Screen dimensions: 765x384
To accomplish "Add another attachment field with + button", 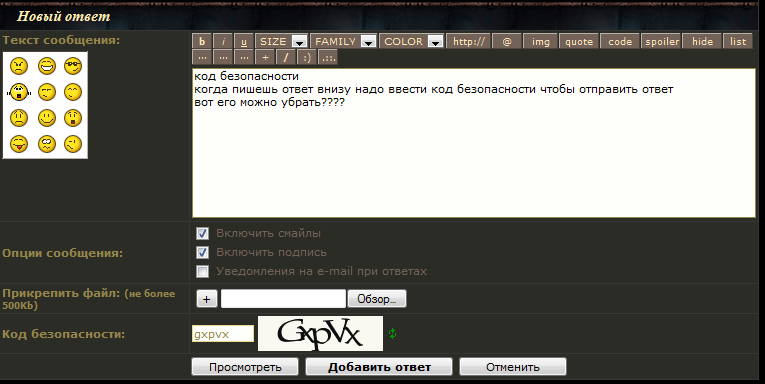I will [207, 299].
